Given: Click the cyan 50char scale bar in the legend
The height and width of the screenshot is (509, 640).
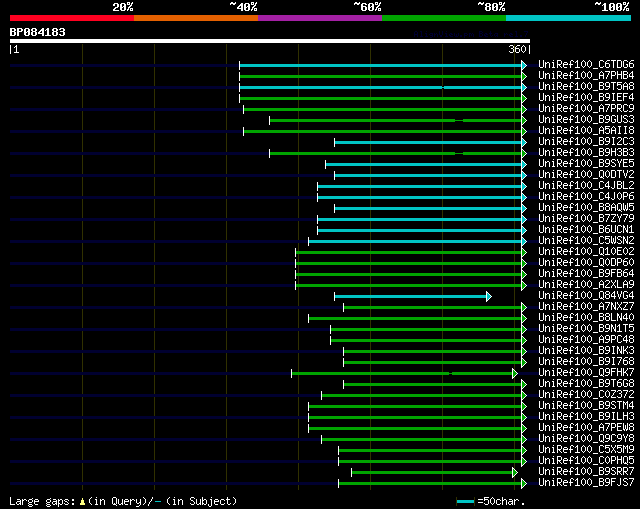Looking at the screenshot, I should tap(465, 501).
